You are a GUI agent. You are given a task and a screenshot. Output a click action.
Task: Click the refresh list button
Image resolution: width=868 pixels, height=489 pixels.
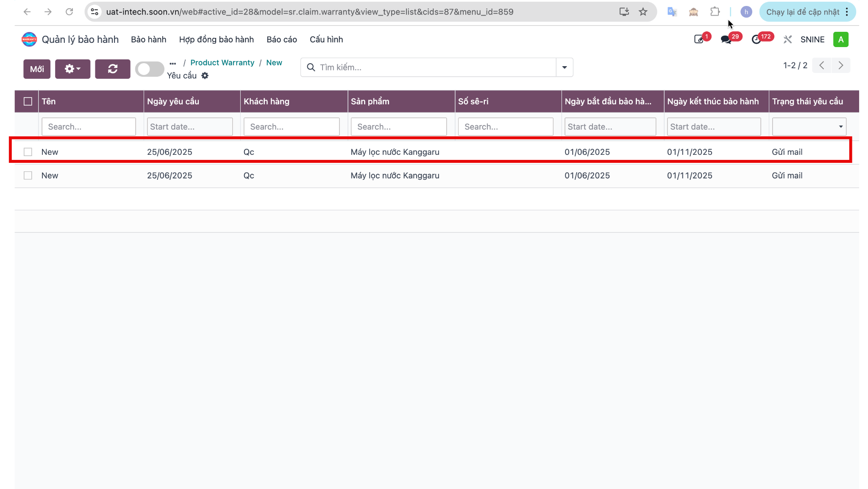coord(112,69)
